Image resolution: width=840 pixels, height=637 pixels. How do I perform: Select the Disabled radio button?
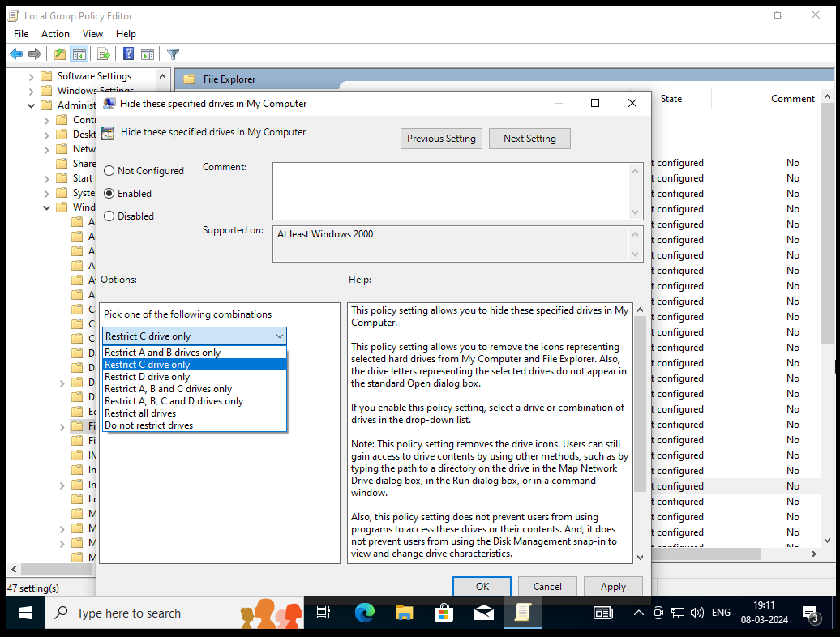[109, 216]
